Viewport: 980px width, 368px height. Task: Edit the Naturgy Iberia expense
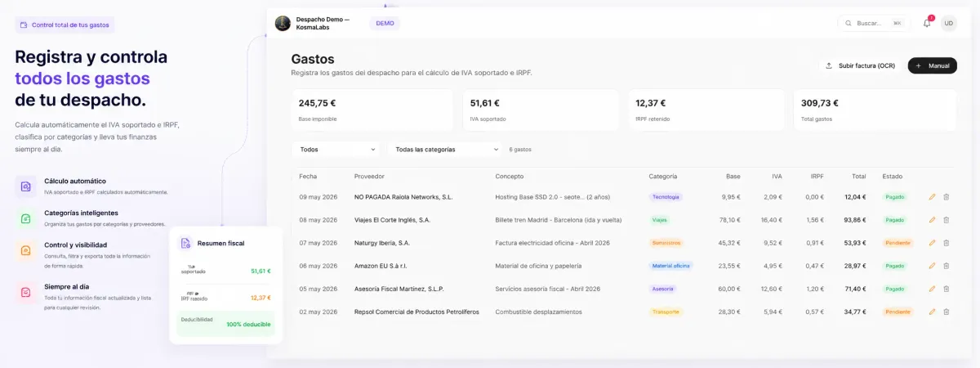(x=932, y=243)
